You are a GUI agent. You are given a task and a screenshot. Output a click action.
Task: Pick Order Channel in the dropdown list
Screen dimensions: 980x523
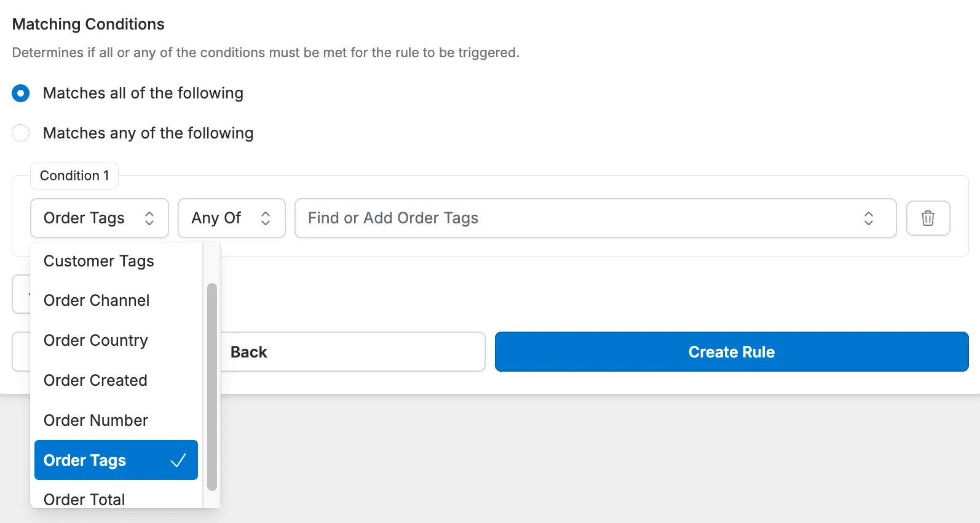click(97, 301)
